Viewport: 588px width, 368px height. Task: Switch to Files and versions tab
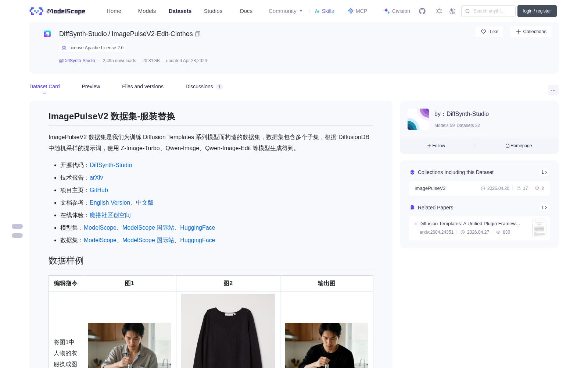143,86
